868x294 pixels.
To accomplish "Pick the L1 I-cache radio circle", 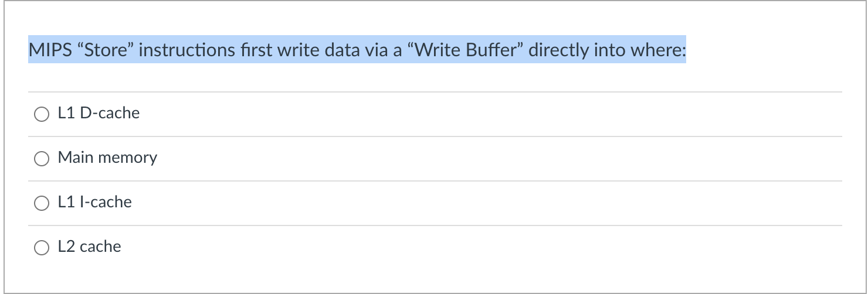I will 41,203.
